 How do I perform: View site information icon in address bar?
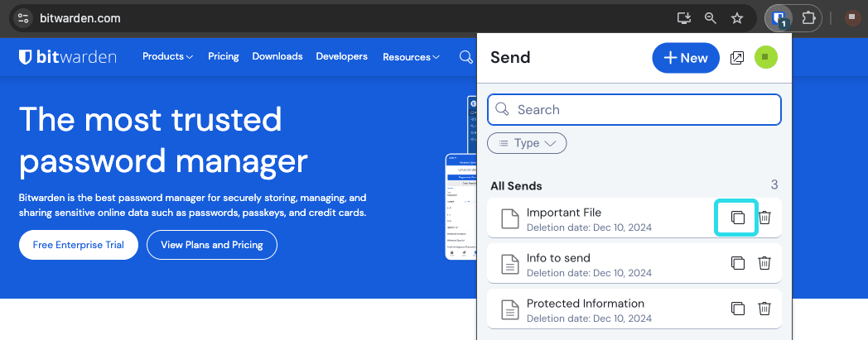(x=23, y=18)
